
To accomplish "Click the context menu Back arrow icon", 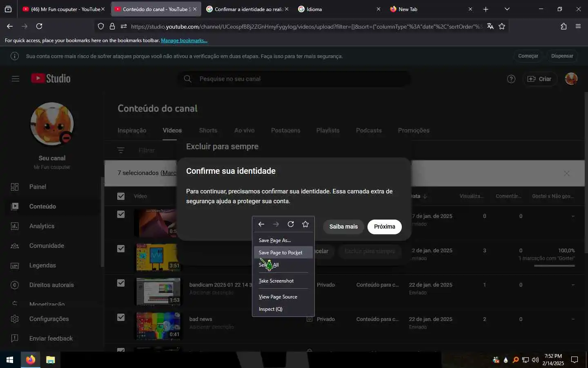I will (261, 224).
